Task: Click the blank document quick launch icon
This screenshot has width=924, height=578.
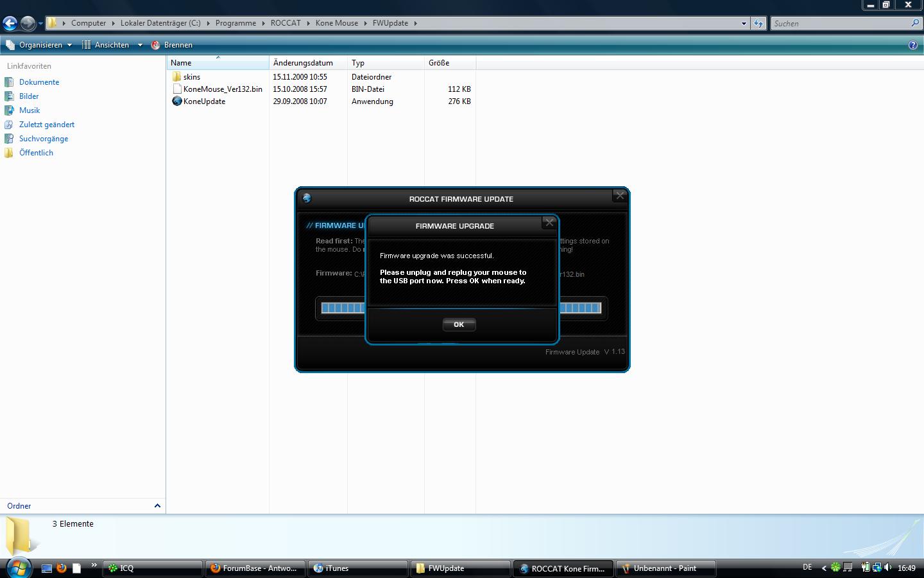Action: click(x=76, y=568)
